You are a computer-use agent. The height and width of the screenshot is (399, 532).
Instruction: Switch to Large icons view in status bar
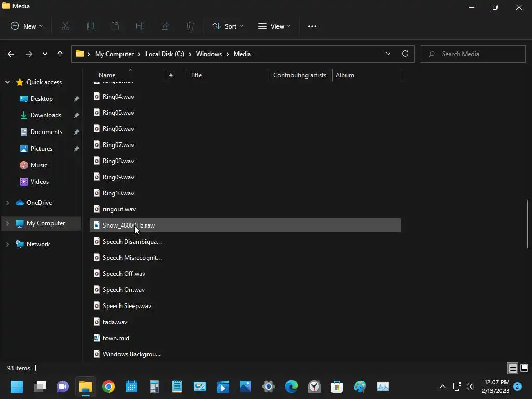point(524,368)
